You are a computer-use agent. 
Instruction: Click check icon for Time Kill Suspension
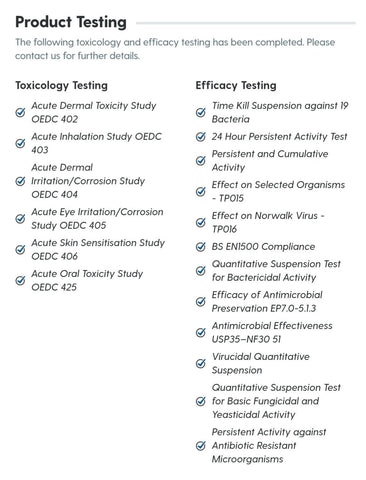tap(201, 112)
